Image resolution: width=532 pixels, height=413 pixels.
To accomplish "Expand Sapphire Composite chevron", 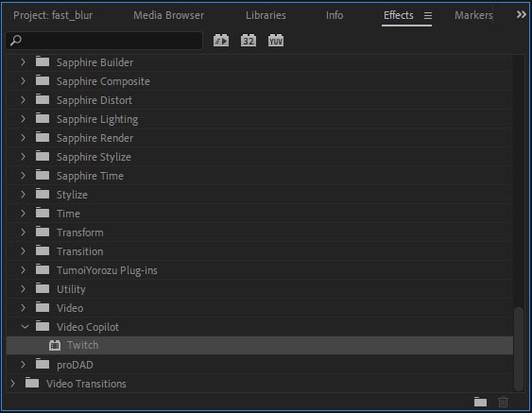I will coord(23,81).
